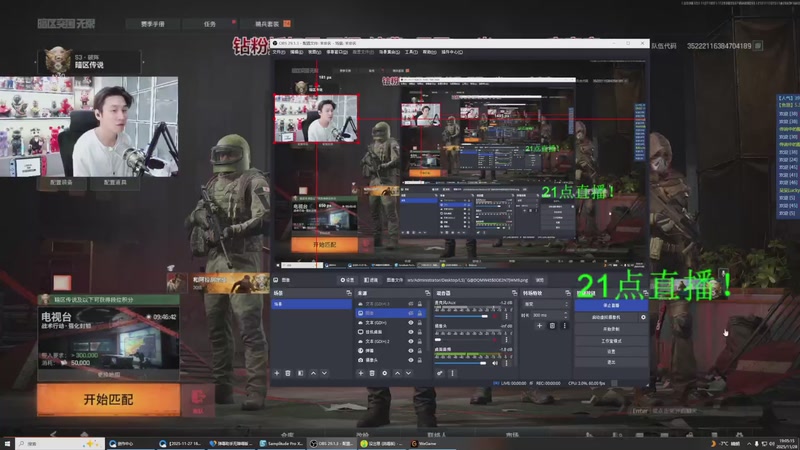800x450 pixels.
Task: Open the Help menu in OBS
Action: pos(430,52)
